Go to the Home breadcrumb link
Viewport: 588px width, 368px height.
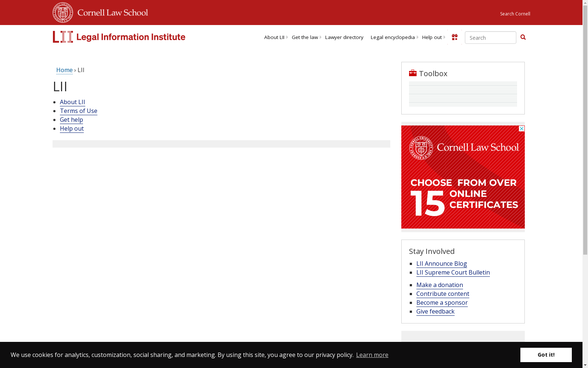coord(64,70)
